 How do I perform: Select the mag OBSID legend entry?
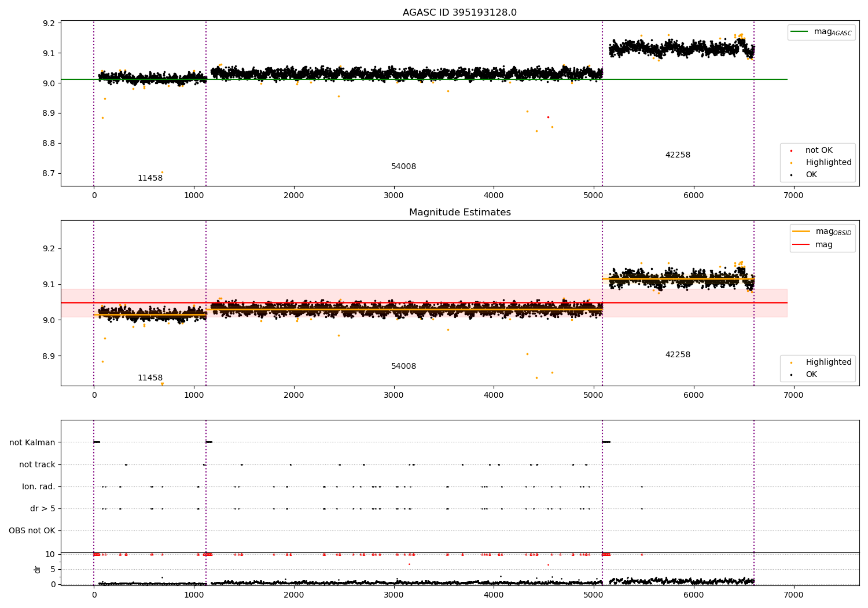coord(822,232)
